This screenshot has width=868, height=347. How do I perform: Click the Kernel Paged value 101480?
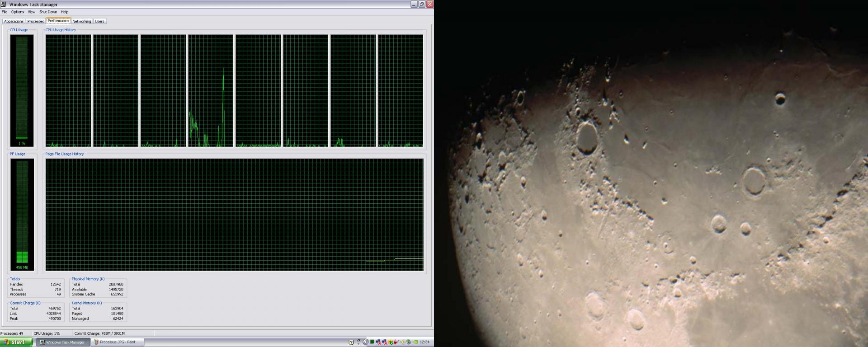point(117,314)
